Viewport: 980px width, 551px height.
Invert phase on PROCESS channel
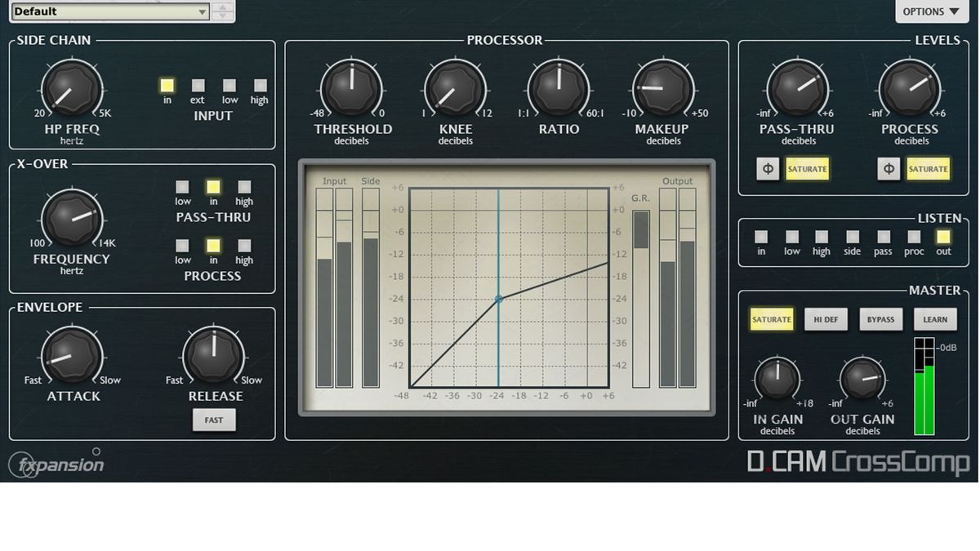tap(889, 169)
